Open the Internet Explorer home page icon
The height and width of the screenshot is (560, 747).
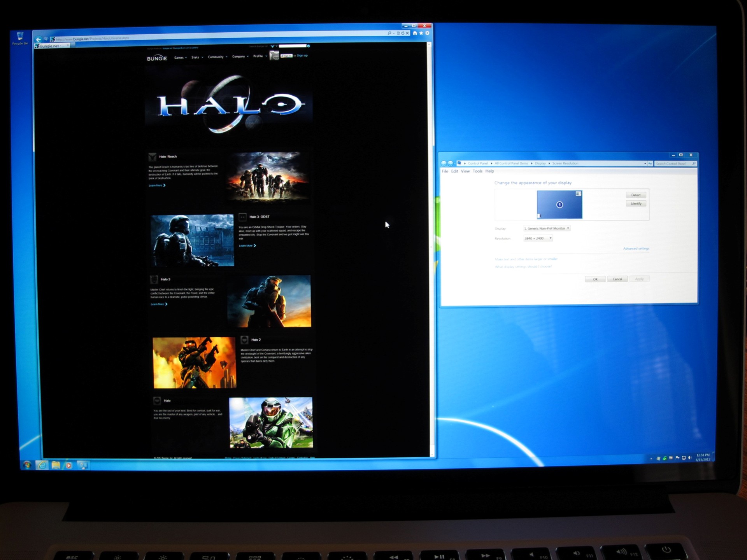[x=415, y=33]
